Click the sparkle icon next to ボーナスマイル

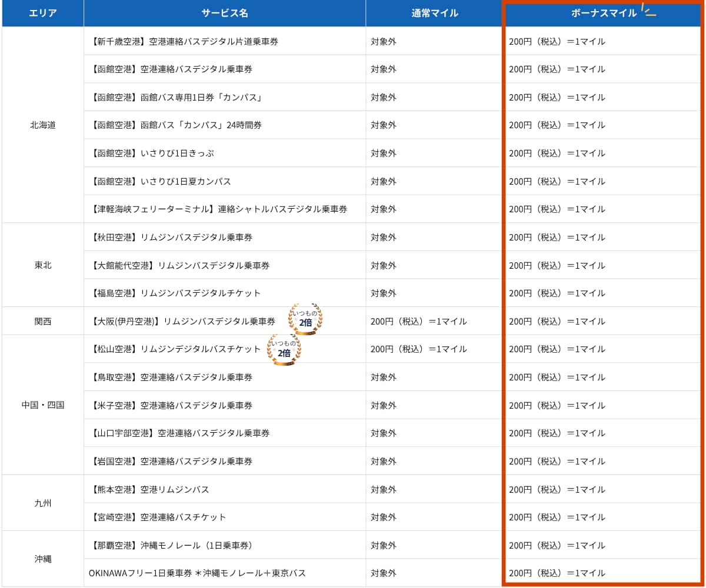tap(648, 11)
